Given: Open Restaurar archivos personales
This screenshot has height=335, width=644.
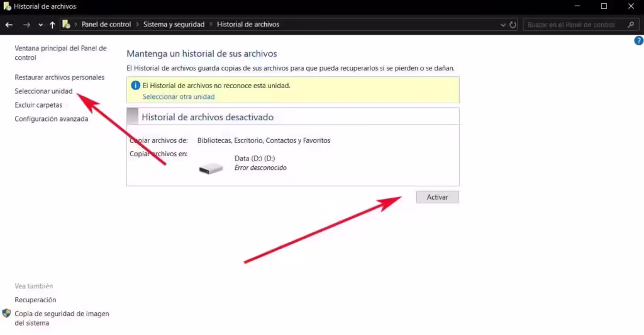Looking at the screenshot, I should (60, 77).
